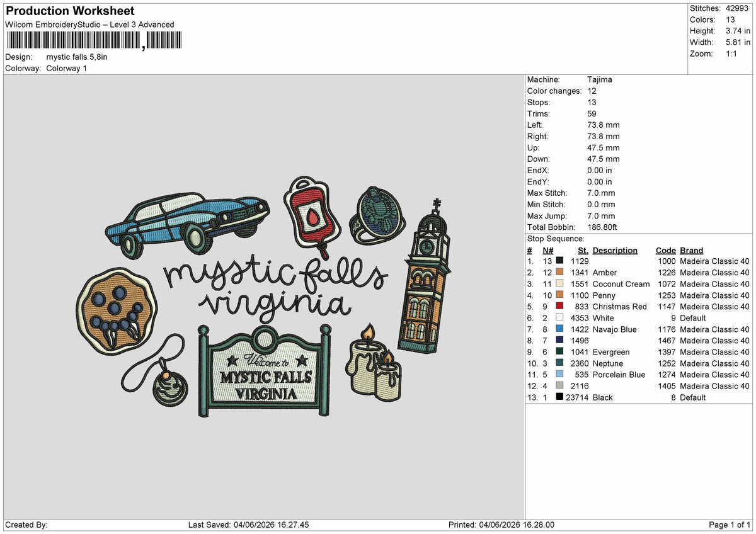Click the 'Color changes:' value 12
The image size is (756, 534).
(592, 91)
